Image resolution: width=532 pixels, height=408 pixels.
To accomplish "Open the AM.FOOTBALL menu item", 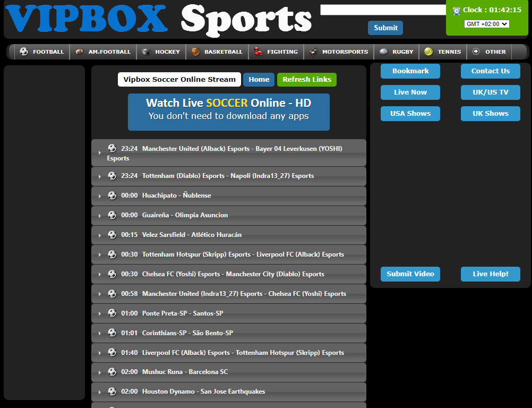I will (x=103, y=52).
